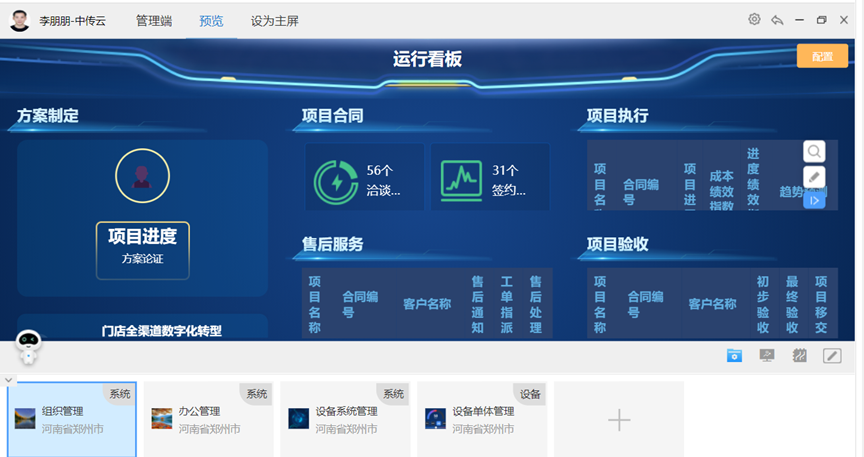Open the 办公管理 card

pos(207,419)
